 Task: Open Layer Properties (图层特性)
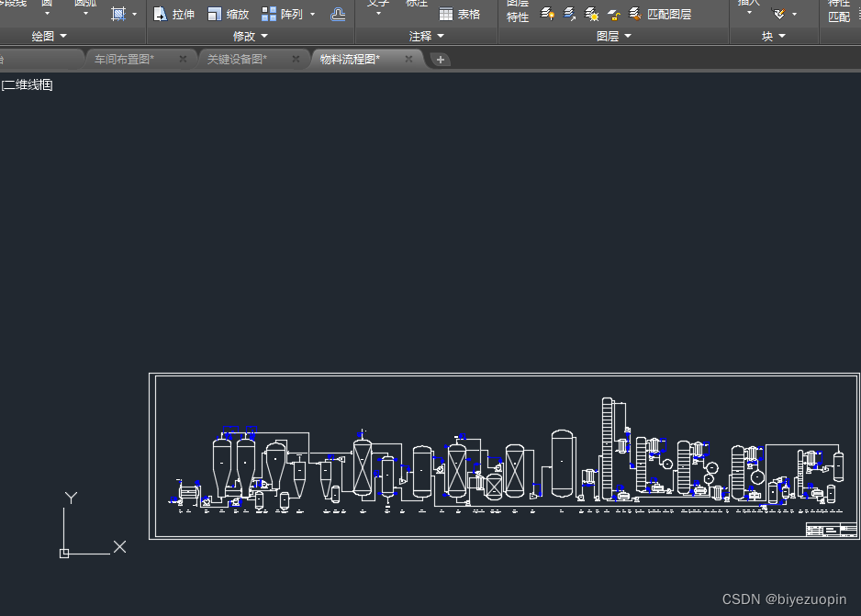[518, 12]
